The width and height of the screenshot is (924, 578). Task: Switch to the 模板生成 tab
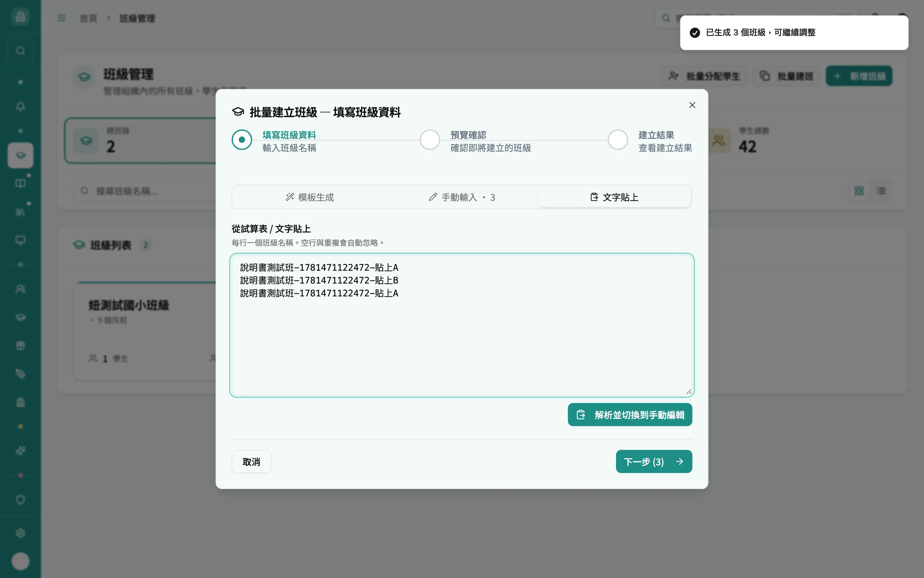[x=310, y=197]
